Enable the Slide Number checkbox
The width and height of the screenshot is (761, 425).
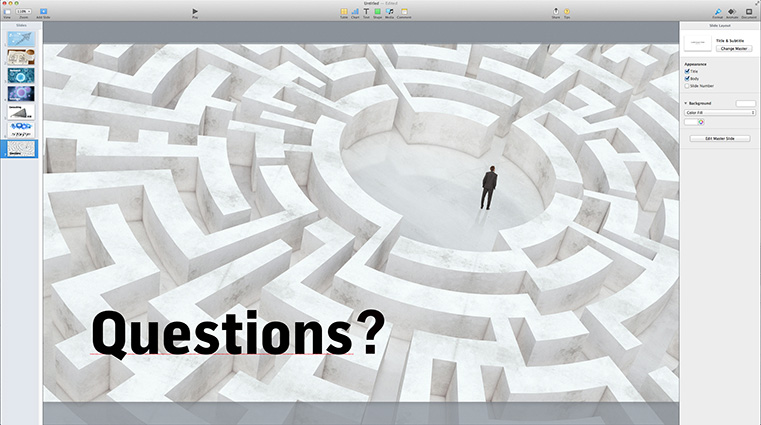coord(687,86)
